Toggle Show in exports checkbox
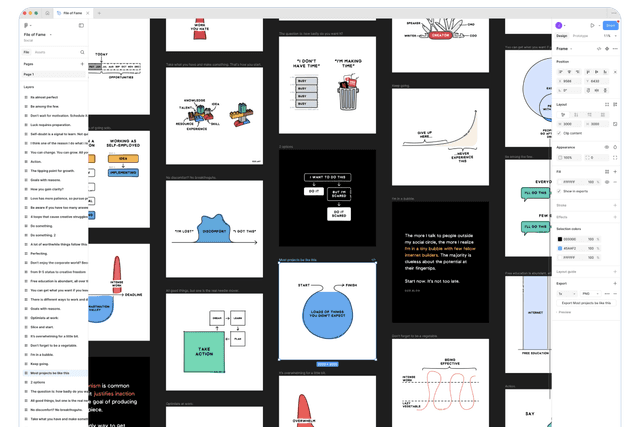 point(559,190)
